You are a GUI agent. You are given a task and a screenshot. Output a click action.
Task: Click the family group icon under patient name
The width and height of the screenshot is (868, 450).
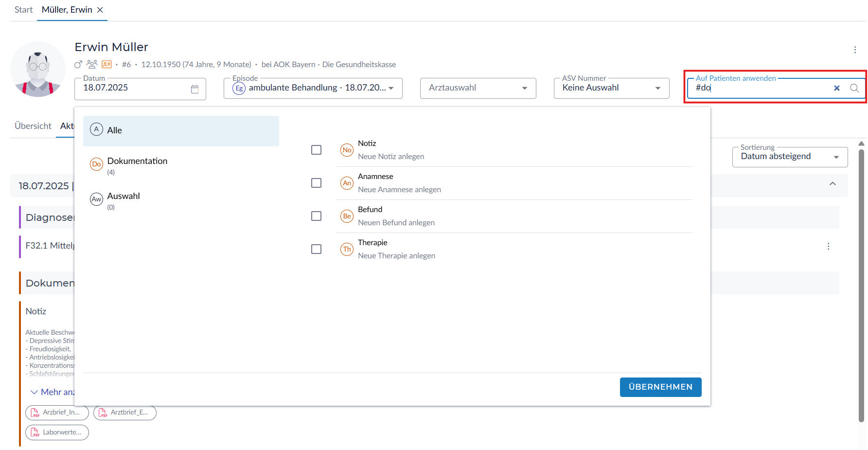(x=92, y=64)
